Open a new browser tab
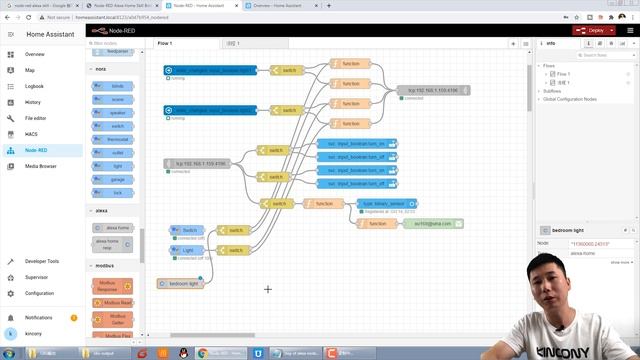The width and height of the screenshot is (640, 360). (329, 6)
